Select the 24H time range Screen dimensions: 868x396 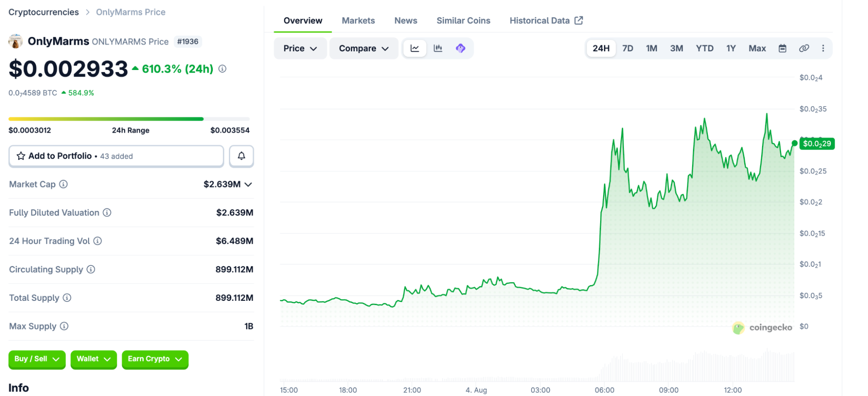point(601,48)
